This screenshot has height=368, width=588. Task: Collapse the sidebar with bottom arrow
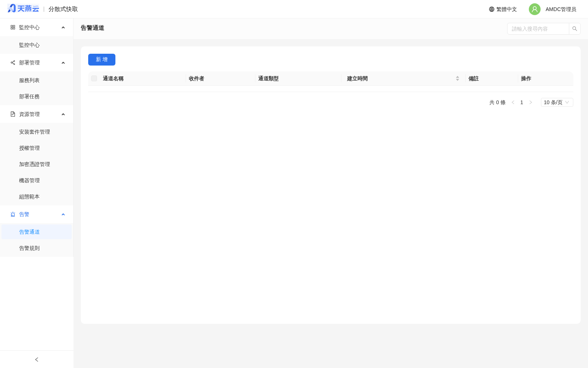point(37,360)
